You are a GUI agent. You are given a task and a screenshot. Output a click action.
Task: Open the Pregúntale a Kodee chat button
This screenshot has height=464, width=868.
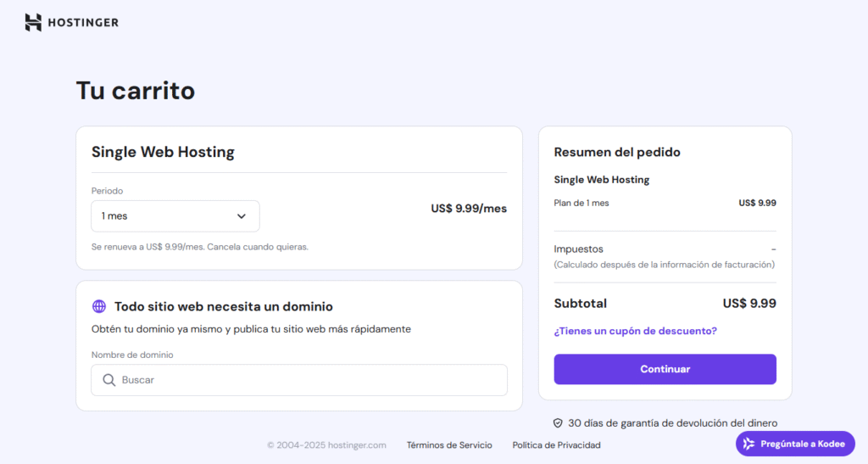795,444
